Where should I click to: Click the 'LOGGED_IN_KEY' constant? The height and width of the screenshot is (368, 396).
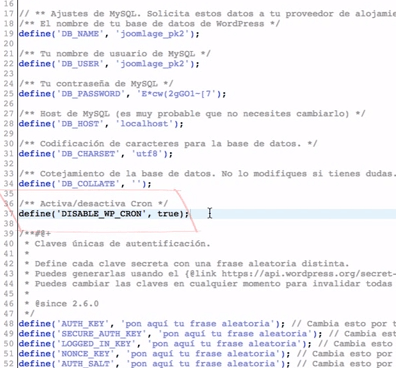[x=96, y=344]
